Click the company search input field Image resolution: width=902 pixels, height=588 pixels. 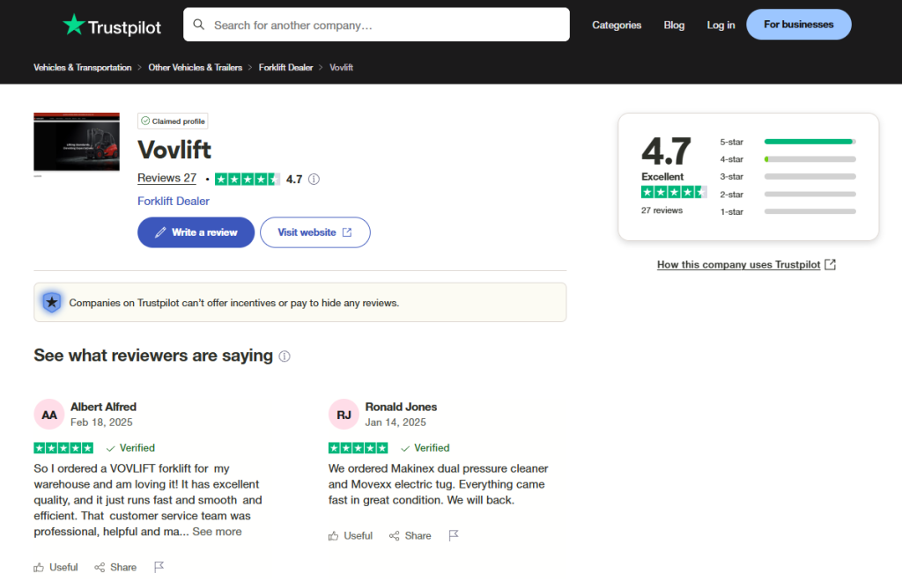coord(370,24)
